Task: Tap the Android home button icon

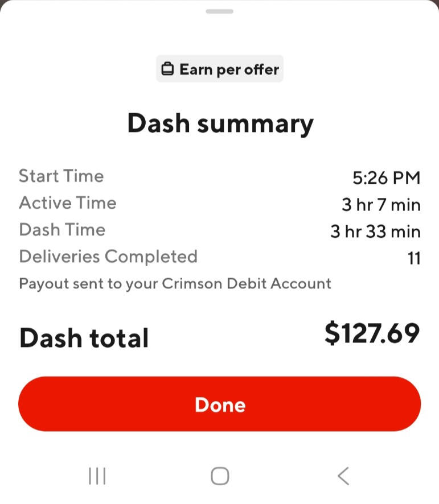Action: (220, 476)
